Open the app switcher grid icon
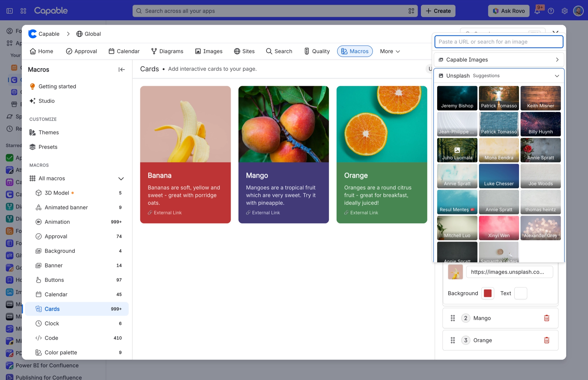 tap(24, 11)
